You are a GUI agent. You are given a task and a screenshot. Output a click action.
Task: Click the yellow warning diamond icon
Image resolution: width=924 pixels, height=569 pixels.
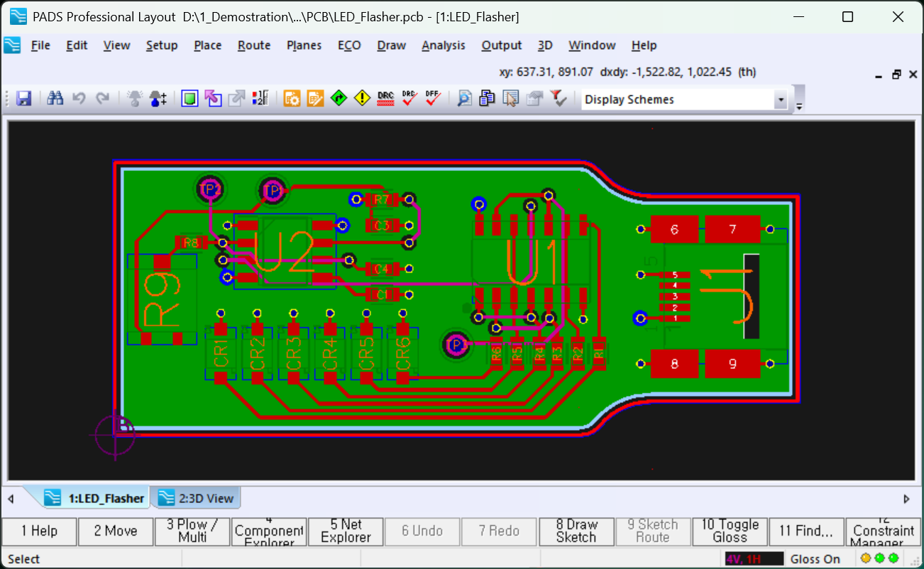[362, 99]
